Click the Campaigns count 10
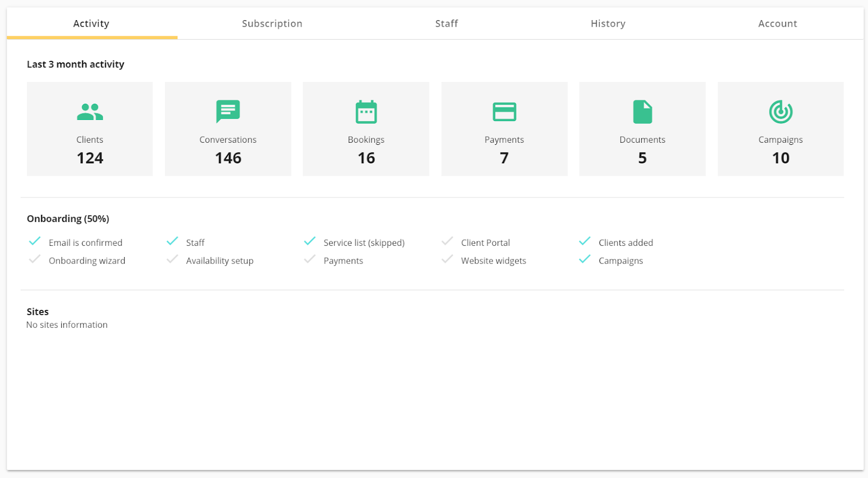Viewport: 868px width, 478px height. (781, 158)
